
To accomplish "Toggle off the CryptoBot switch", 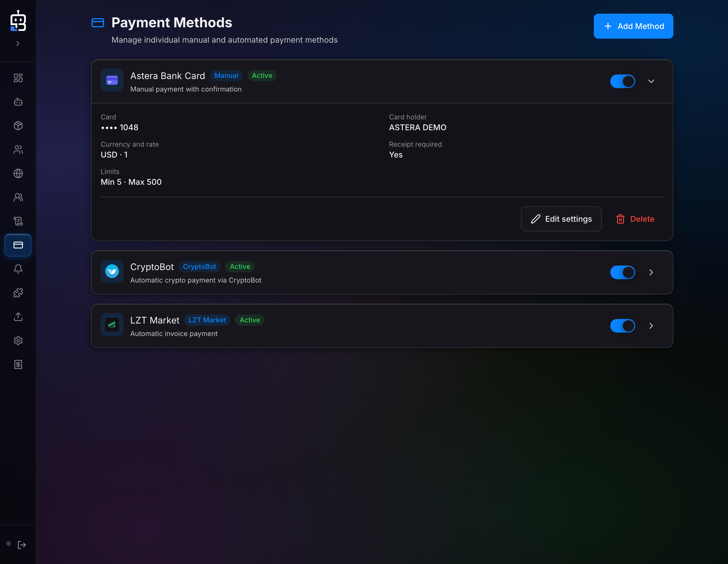I will (622, 272).
